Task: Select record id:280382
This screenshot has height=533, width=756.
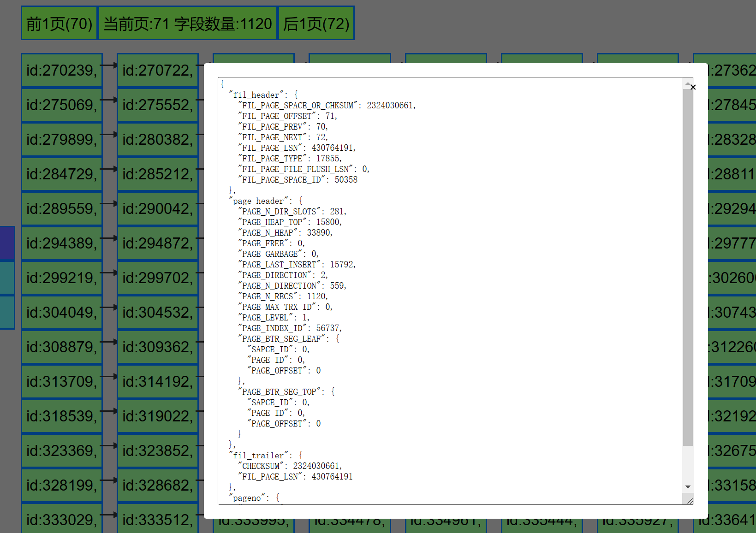Action: coord(158,139)
